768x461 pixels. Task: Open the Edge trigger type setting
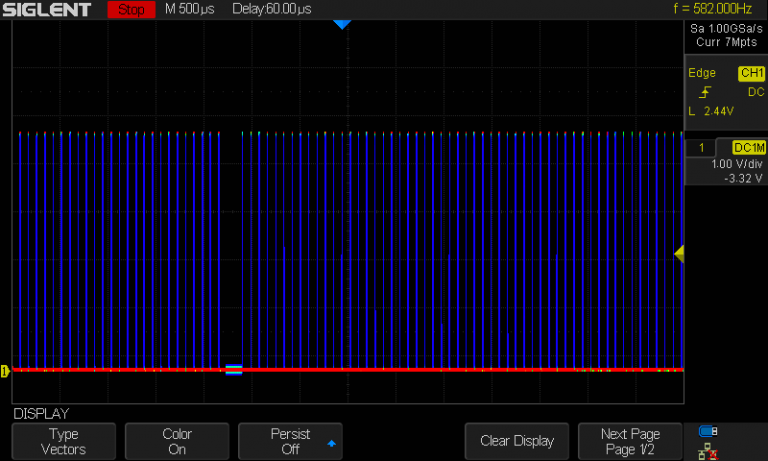click(x=702, y=73)
